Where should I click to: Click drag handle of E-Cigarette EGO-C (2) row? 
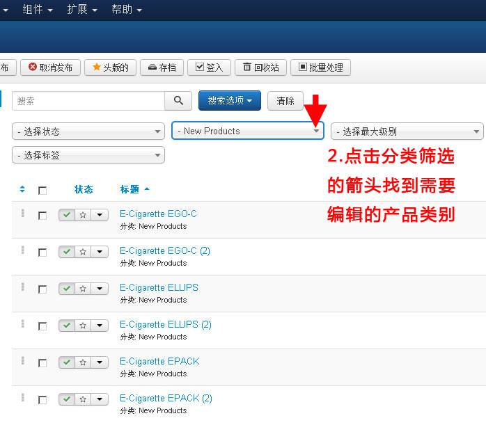22,250
